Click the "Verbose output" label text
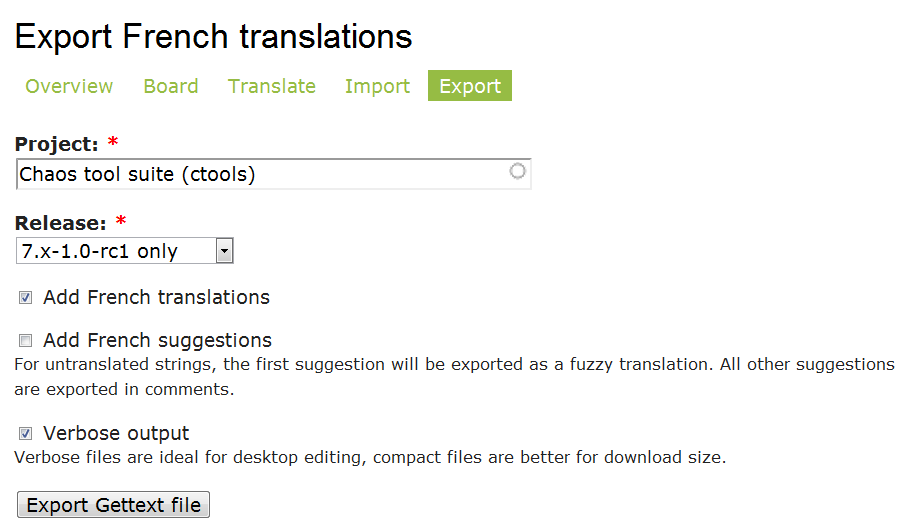Screen dimensions: 917x532 (x=116, y=433)
